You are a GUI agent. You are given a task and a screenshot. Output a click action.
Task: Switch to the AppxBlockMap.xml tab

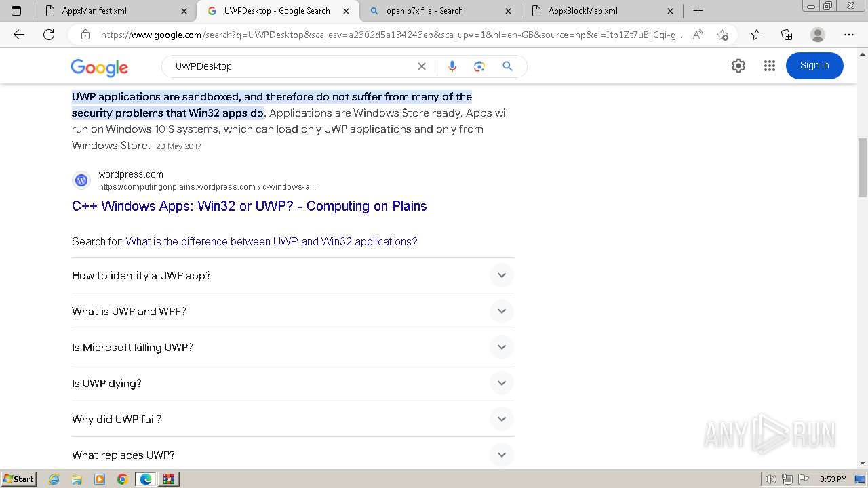[602, 11]
